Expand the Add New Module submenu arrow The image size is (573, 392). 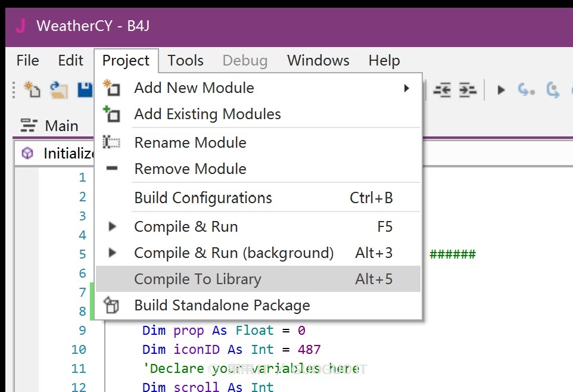[406, 88]
